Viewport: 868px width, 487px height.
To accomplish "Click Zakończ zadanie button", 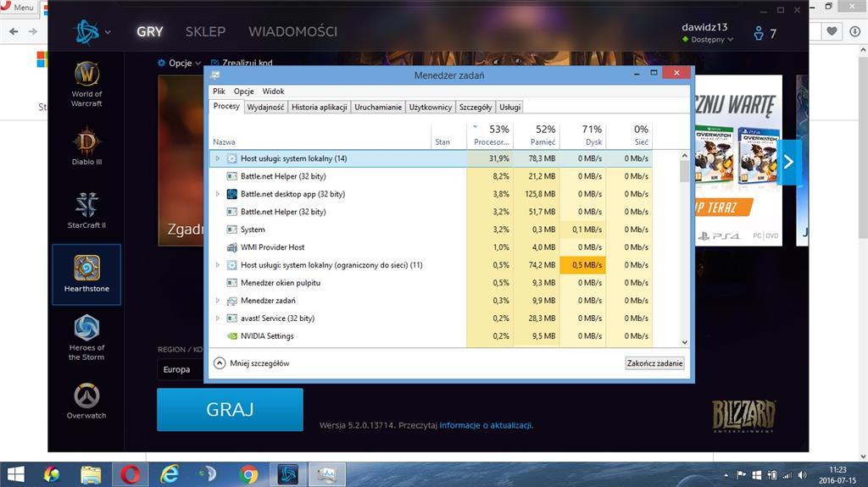I will pos(654,363).
